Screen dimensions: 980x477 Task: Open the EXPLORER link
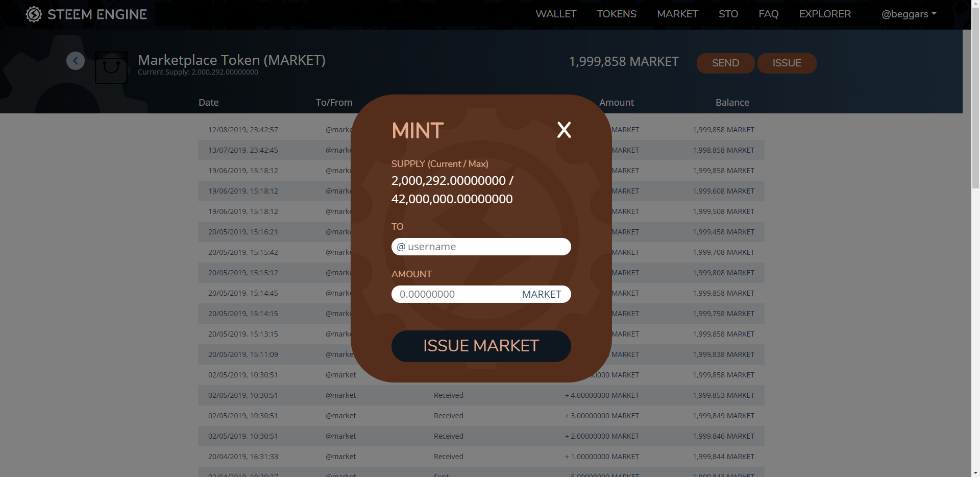(825, 14)
